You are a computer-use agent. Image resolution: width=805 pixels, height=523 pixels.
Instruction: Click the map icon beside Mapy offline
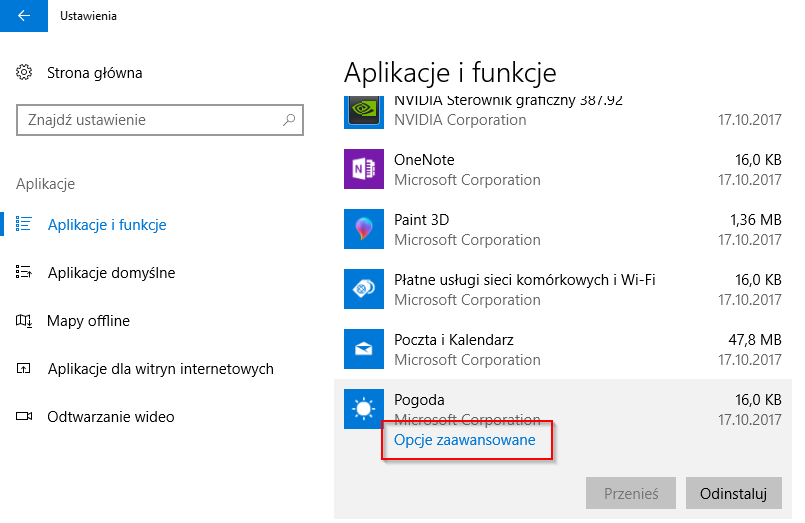(x=24, y=321)
